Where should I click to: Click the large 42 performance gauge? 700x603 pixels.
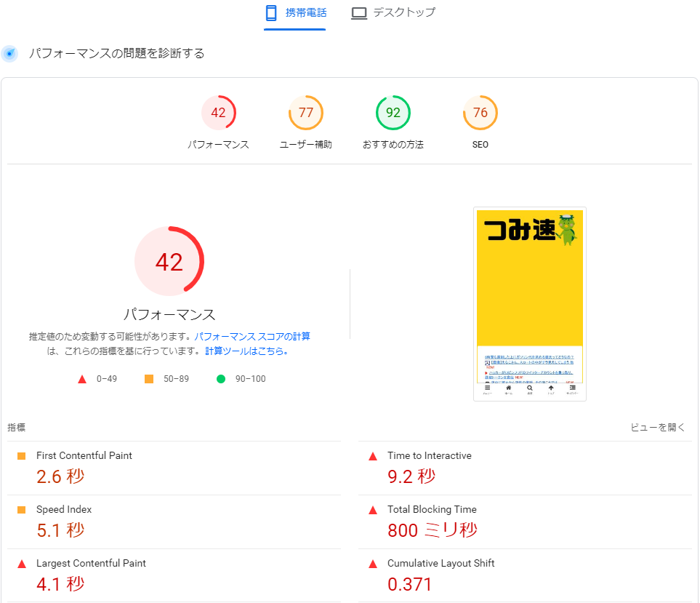pyautogui.click(x=169, y=261)
